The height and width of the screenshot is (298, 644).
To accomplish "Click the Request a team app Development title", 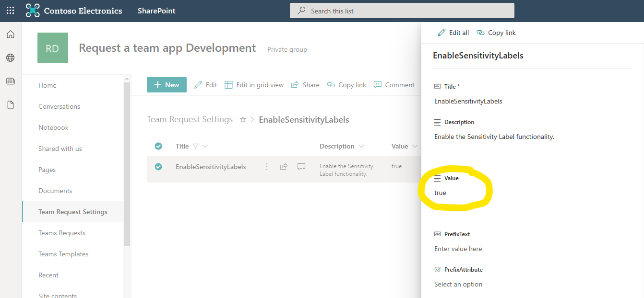I will (x=167, y=48).
